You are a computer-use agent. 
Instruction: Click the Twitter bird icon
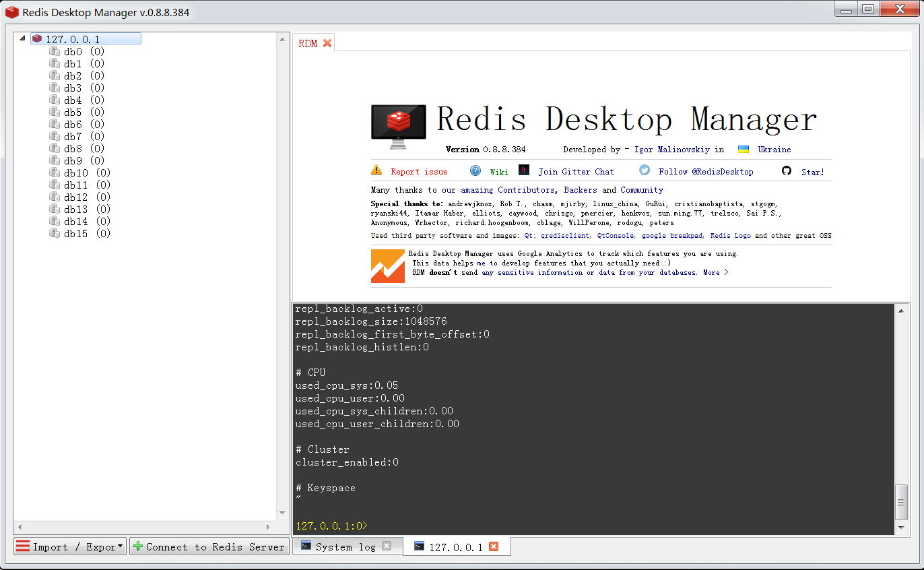pos(645,170)
